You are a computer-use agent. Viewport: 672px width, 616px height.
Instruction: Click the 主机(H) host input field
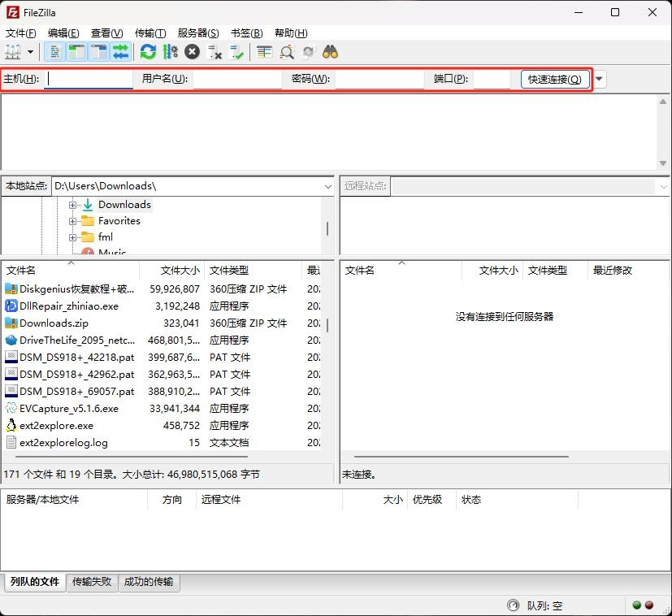pos(89,80)
